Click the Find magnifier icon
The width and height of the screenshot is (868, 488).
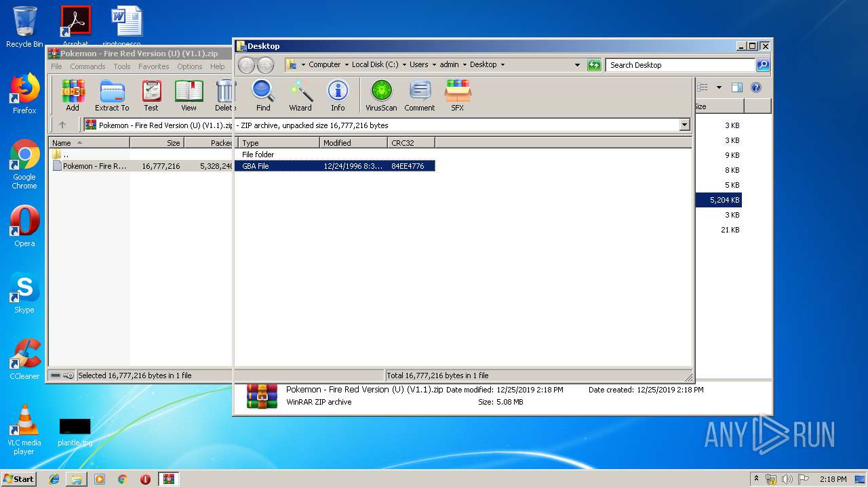tap(263, 96)
